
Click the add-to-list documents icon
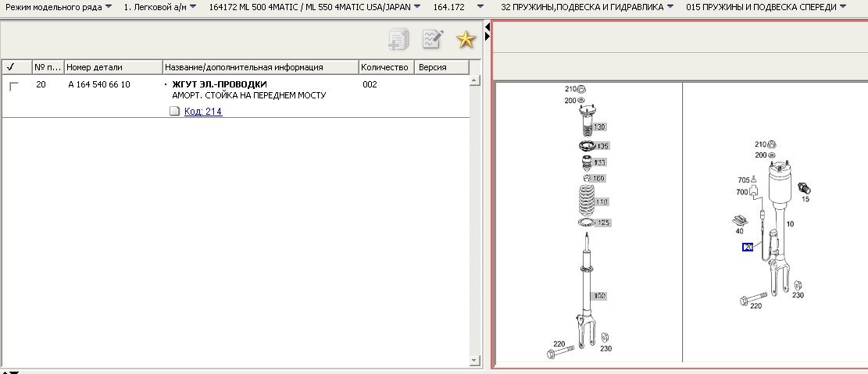click(x=398, y=40)
